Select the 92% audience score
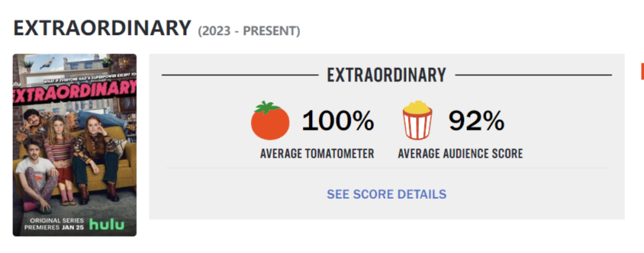This screenshot has width=644, height=253. [476, 121]
